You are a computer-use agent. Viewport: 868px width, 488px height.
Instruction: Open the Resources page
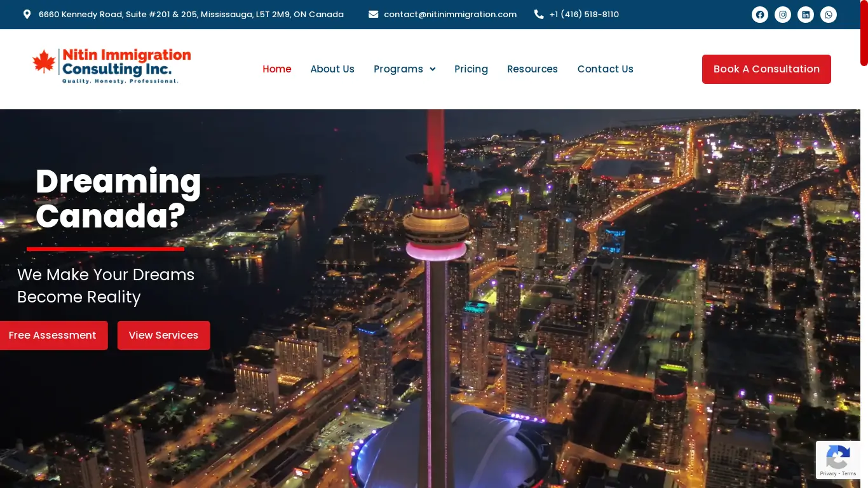[x=532, y=69]
